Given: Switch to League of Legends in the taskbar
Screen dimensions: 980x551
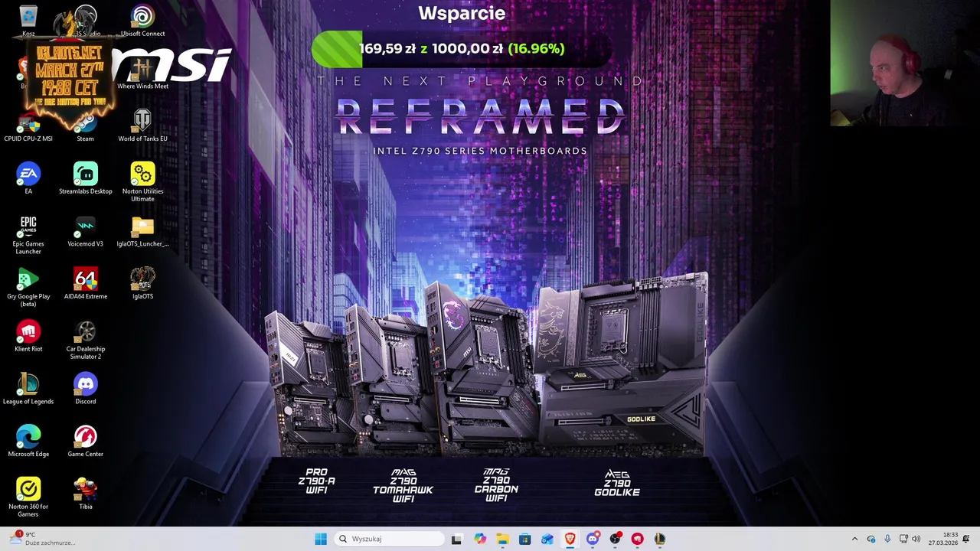Looking at the screenshot, I should point(659,539).
